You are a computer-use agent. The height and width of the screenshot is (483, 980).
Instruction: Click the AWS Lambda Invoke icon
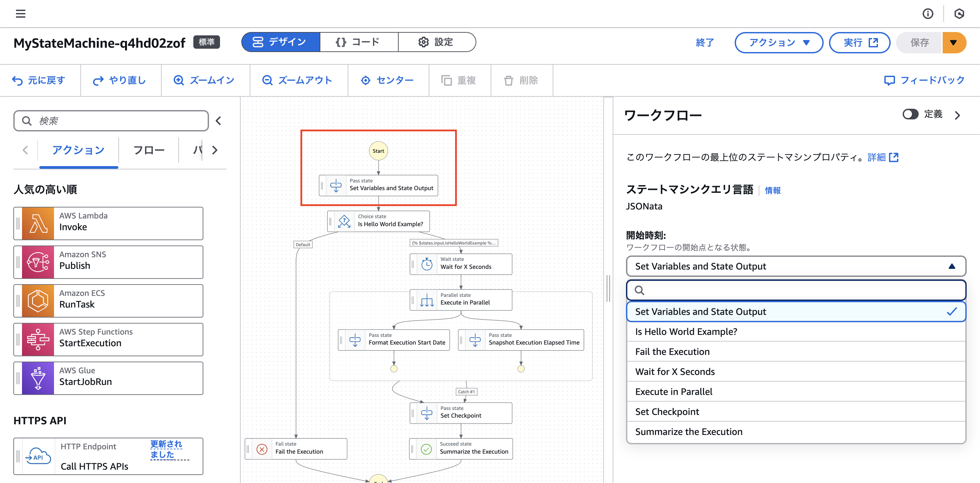coord(38,223)
